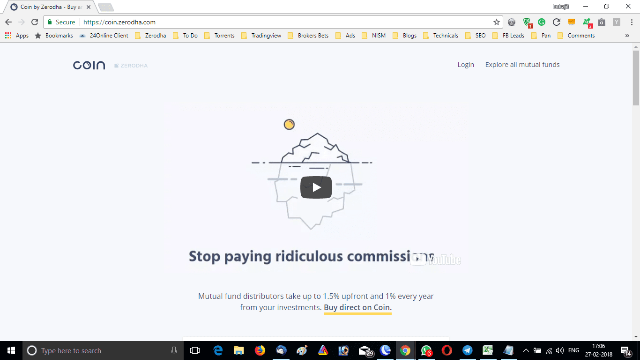This screenshot has height=364, width=640.
Task: Open the Ads bookmarks folder
Action: pyautogui.click(x=345, y=36)
